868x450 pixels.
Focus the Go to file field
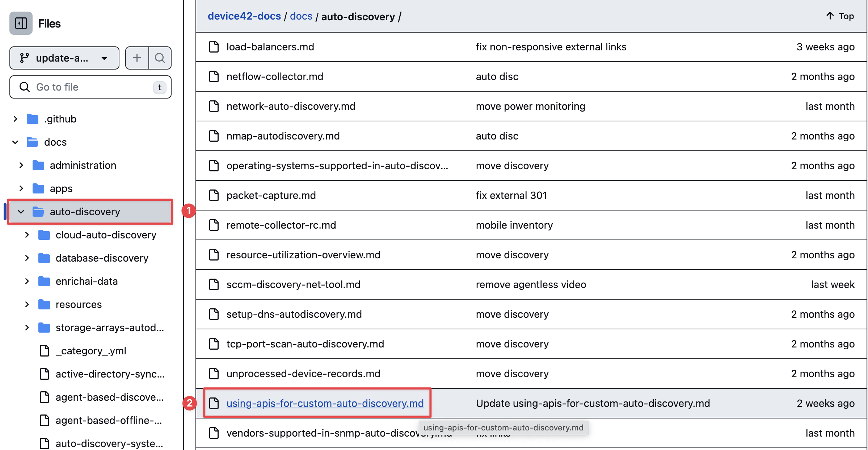(x=90, y=87)
